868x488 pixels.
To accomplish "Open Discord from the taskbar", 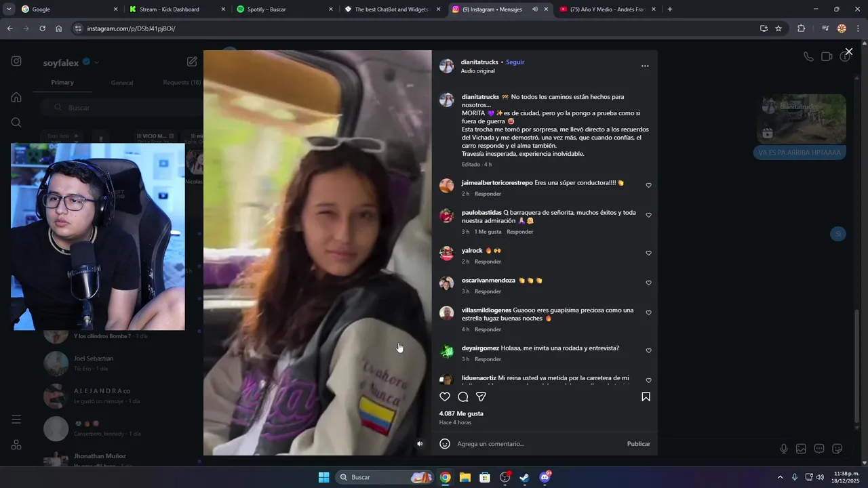I will (545, 477).
